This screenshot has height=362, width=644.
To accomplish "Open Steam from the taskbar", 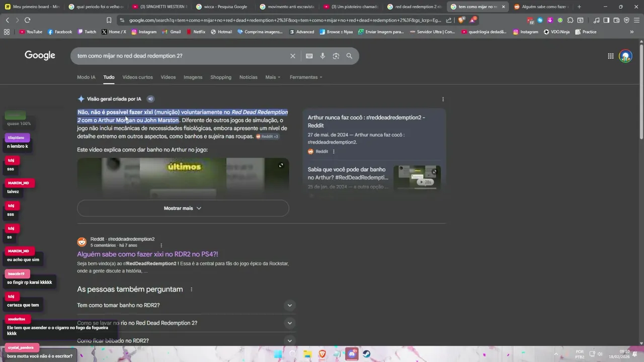I will point(366,354).
